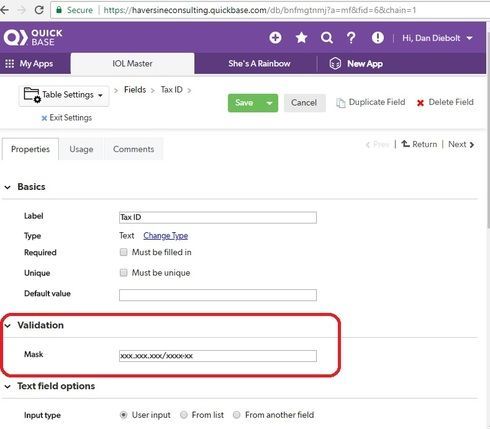
Task: Open the She's A Rainbow app tab
Action: [x=259, y=64]
